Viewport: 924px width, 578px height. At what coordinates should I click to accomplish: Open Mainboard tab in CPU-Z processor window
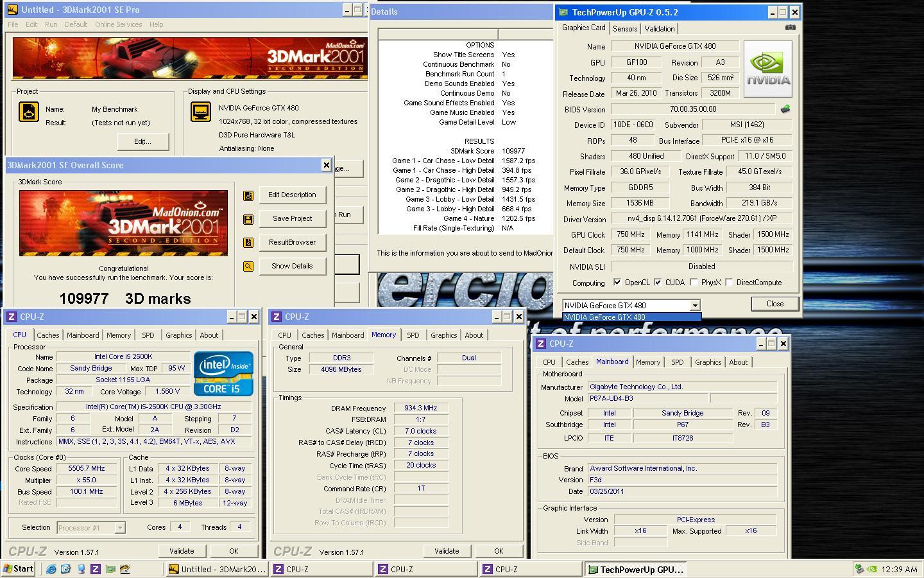(x=83, y=335)
